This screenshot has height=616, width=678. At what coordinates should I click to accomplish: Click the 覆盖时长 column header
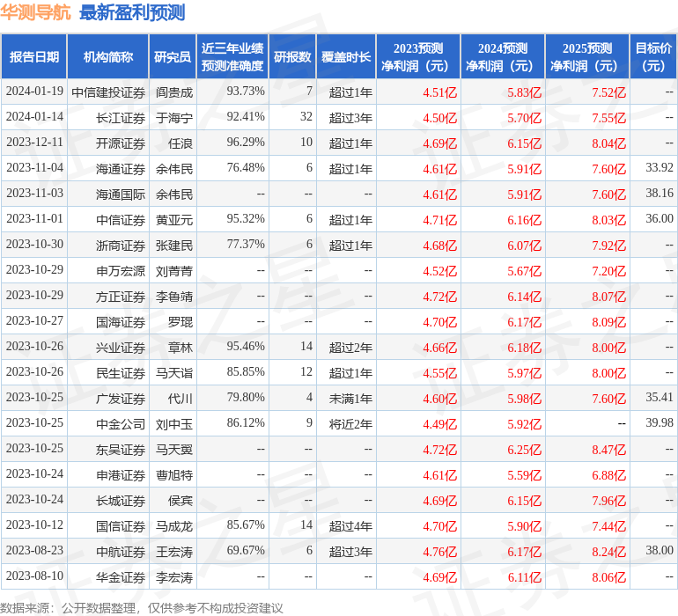pos(346,56)
